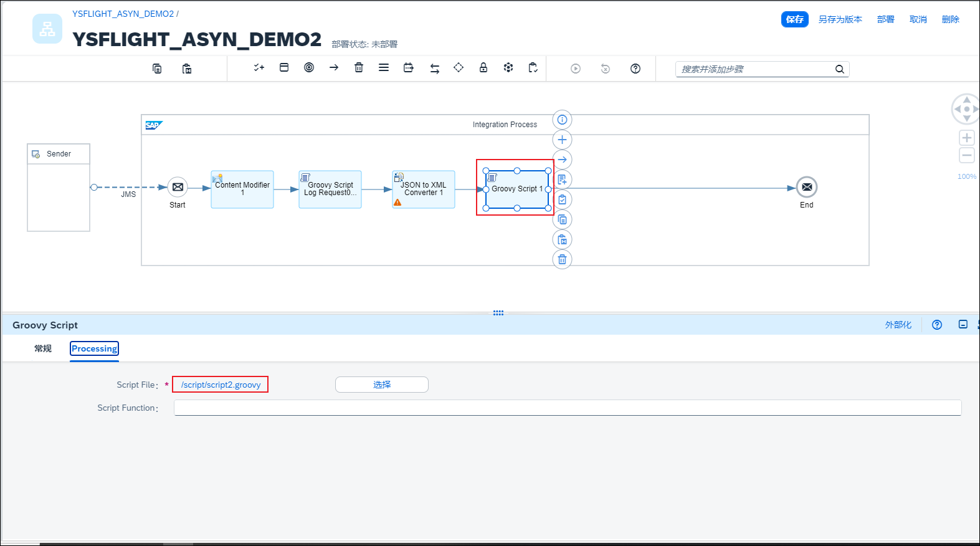Minimize the Groovy Script properties panel
This screenshot has height=546, width=980.
click(x=963, y=325)
